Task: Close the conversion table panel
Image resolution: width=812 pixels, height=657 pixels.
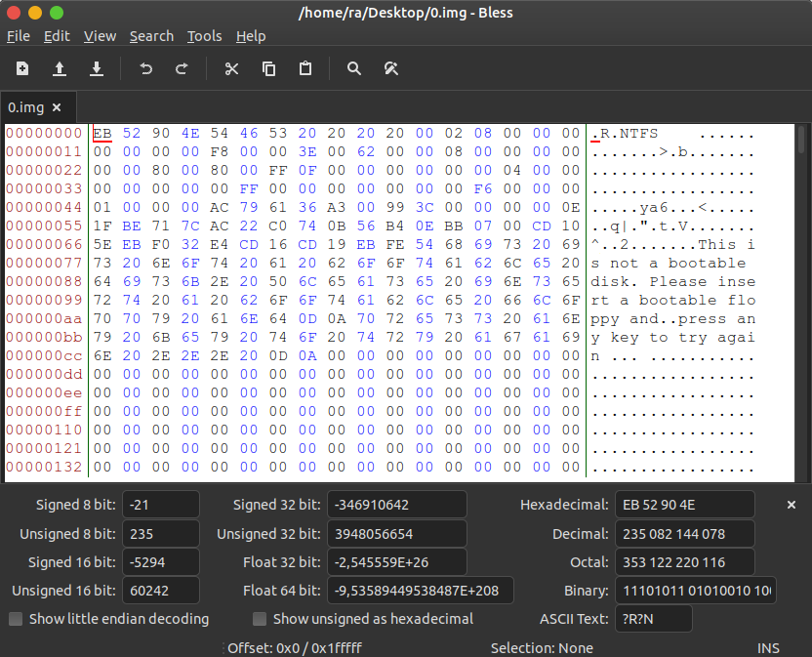Action: click(792, 505)
